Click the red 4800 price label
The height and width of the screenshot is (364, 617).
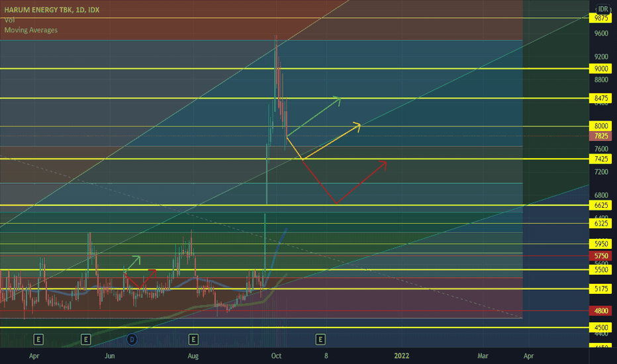600,311
